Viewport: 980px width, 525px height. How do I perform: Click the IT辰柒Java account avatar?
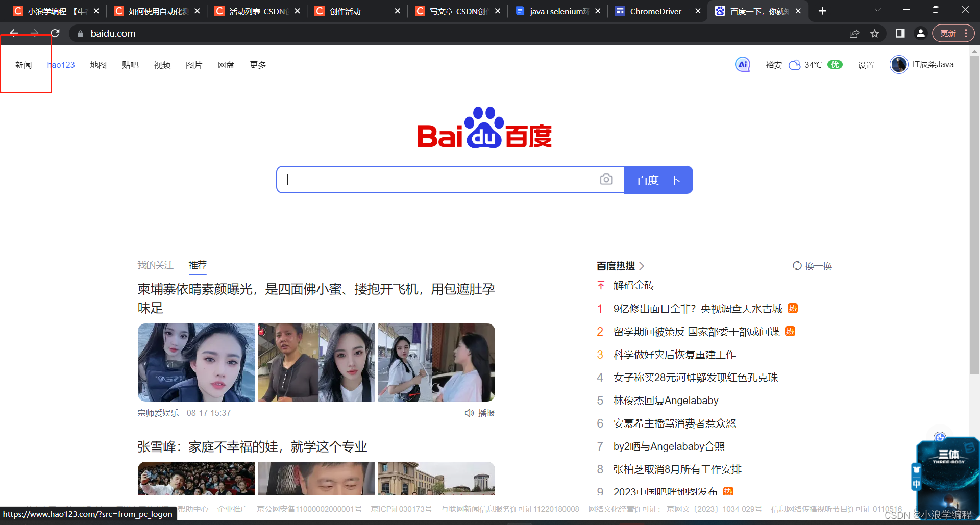899,65
